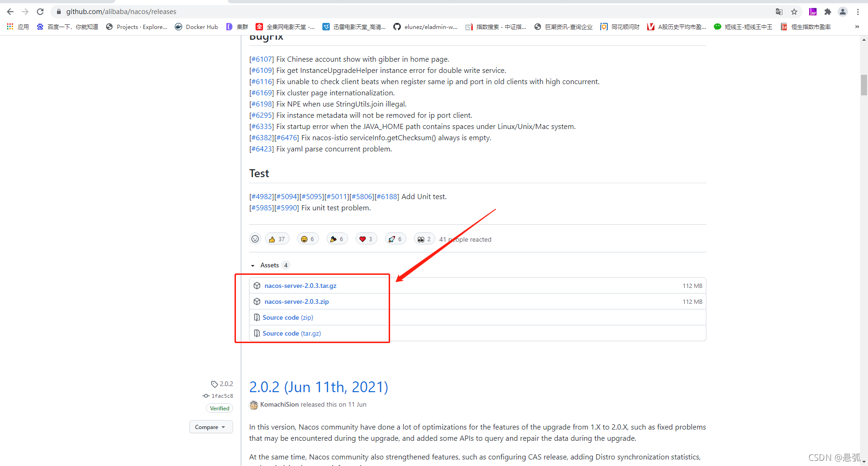Toggle the eyes reaction with 2

424,239
